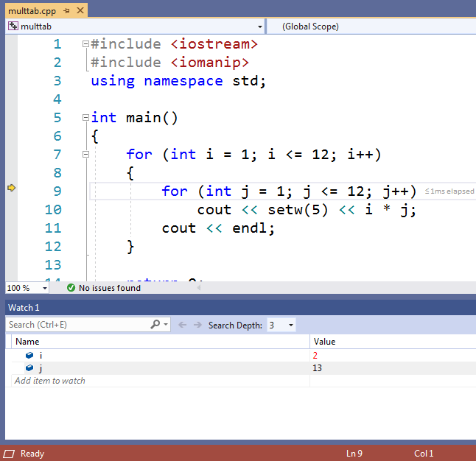Click the Name column header
This screenshot has height=461, width=476.
coord(161,342)
